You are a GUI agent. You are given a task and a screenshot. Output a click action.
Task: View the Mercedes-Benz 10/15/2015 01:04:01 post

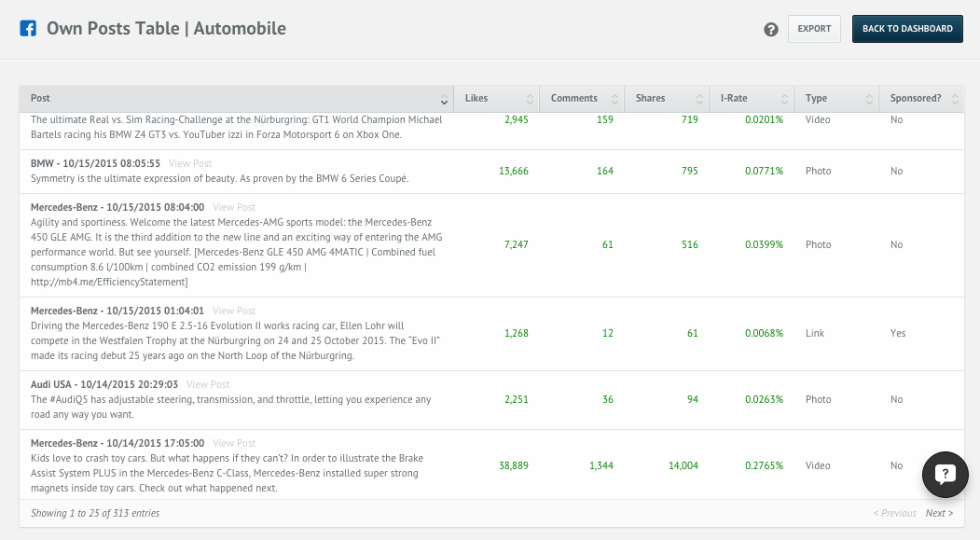click(234, 311)
